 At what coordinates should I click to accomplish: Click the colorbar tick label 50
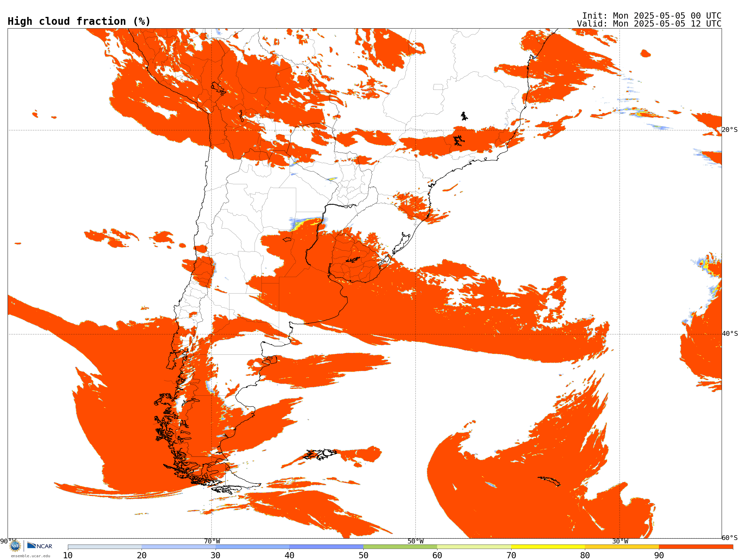[x=363, y=556]
